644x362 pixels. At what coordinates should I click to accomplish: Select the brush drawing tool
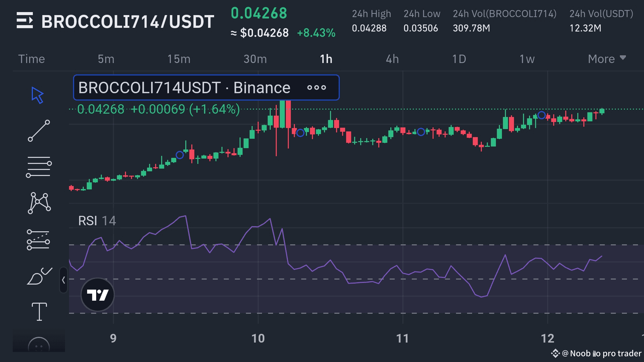tap(39, 277)
